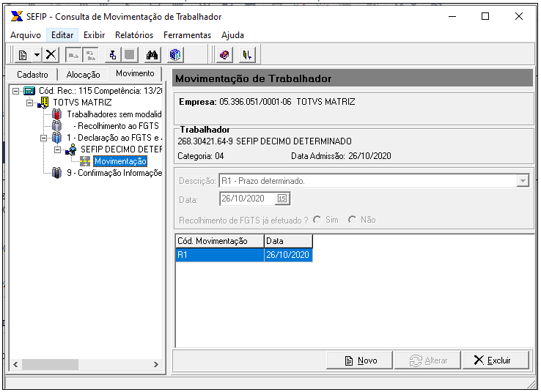Click the red Trabalhadores sem modalidade icon
The image size is (541, 392).
(x=57, y=114)
